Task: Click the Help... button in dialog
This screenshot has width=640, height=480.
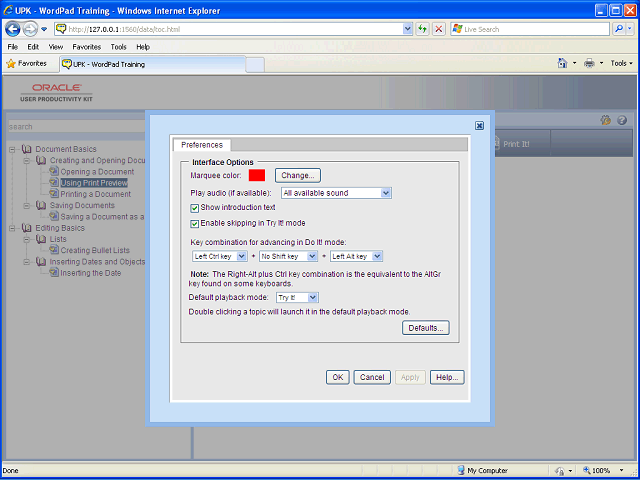Action: pyautogui.click(x=447, y=377)
